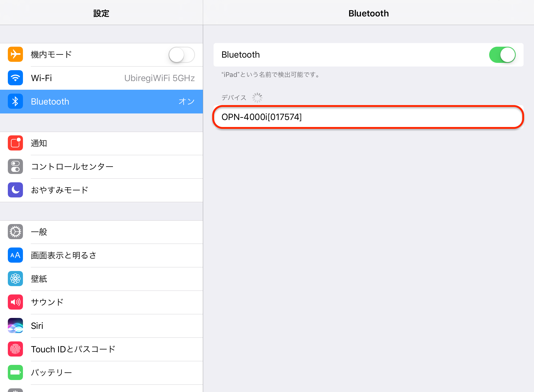The height and width of the screenshot is (392, 534).
Task: Tap the Bluetooth symbol icon in sidebar
Action: coord(15,101)
